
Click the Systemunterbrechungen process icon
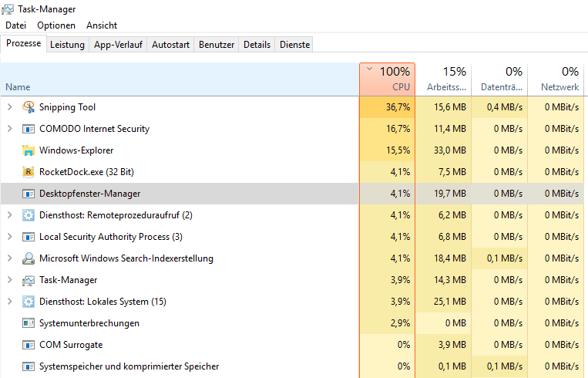[29, 323]
